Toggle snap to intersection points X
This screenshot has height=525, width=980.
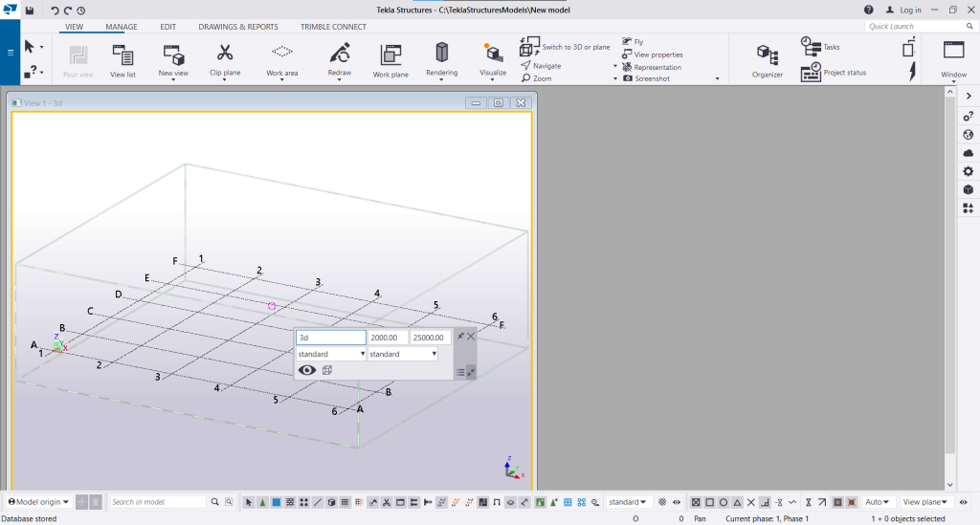751,502
